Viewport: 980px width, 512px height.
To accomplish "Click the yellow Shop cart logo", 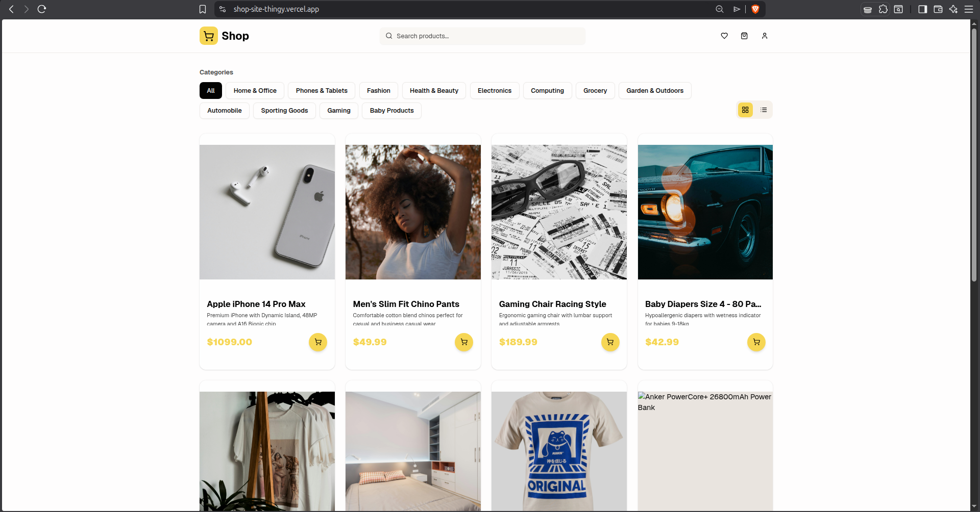I will coord(208,36).
